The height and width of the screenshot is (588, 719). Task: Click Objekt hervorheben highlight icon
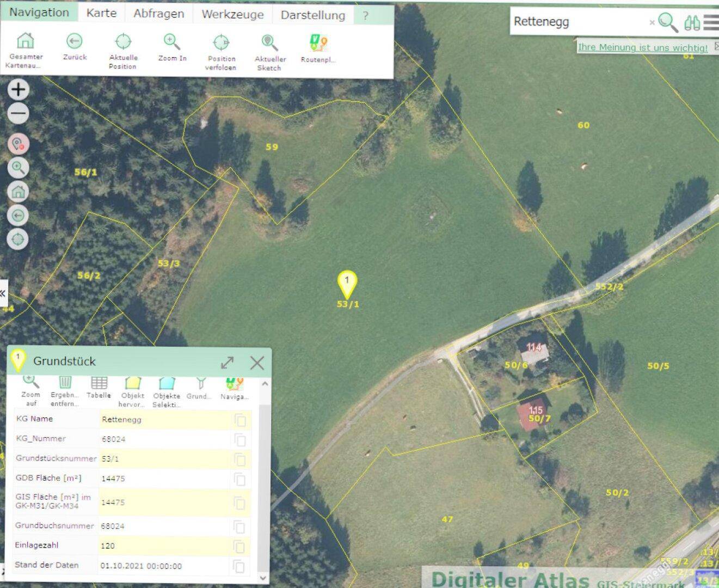132,391
